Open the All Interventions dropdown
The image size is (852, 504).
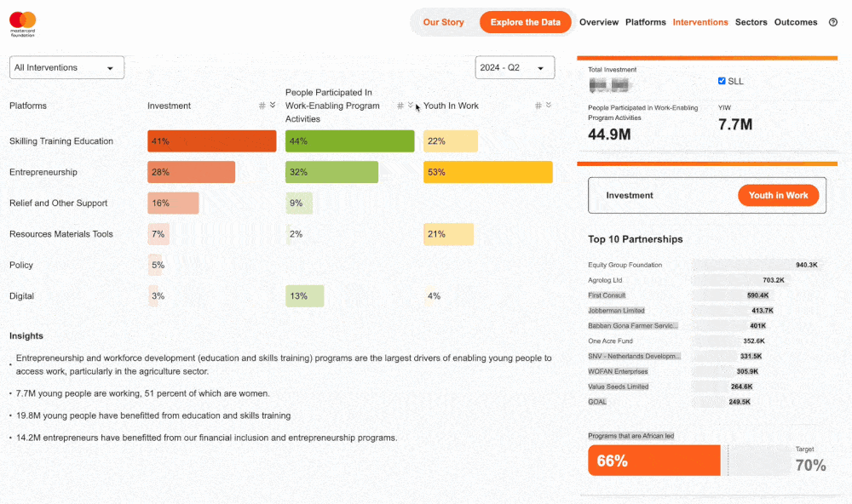point(66,66)
